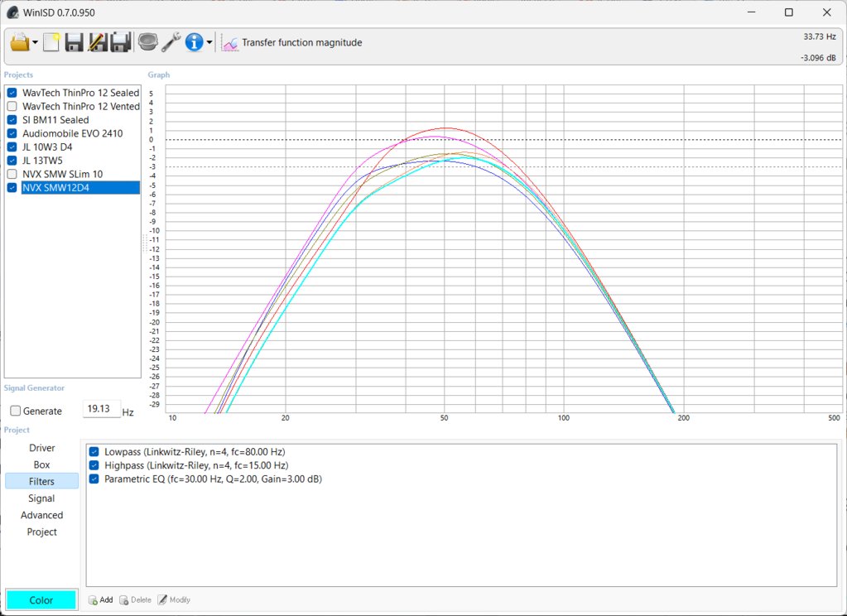Click the -3.096 dB cursor readout
This screenshot has height=616, width=847.
[818, 58]
